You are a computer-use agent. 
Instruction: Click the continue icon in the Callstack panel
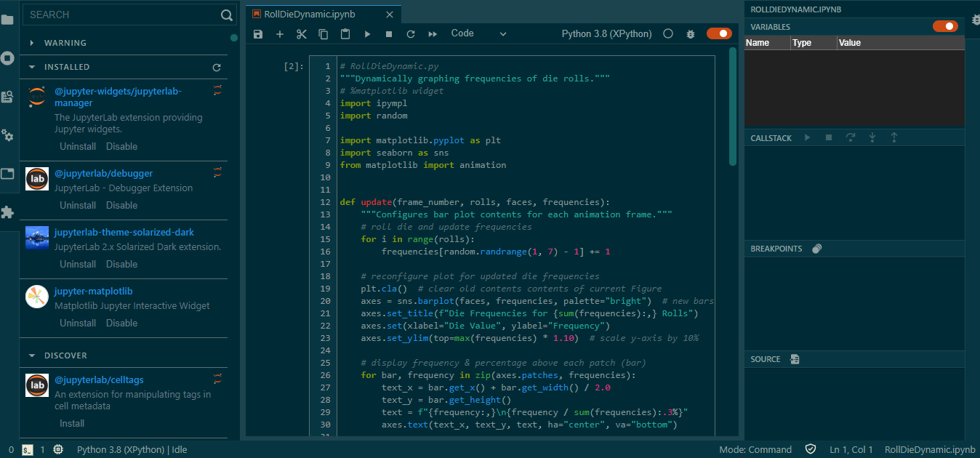pyautogui.click(x=808, y=137)
